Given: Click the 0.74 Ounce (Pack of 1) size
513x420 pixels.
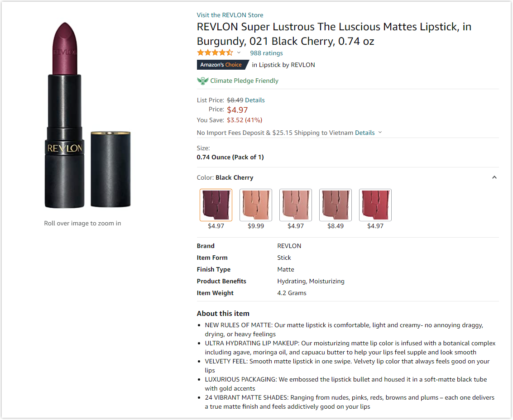Looking at the screenshot, I should pyautogui.click(x=230, y=157).
